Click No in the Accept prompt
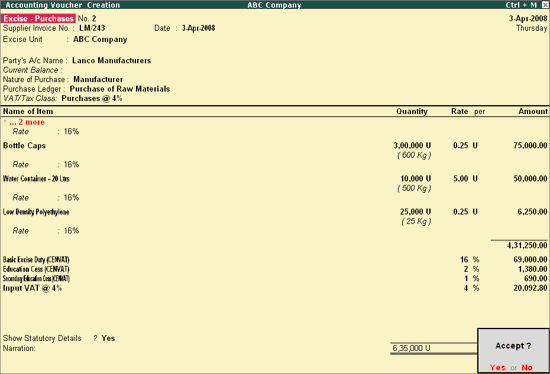This screenshot has height=374, width=550. pyautogui.click(x=527, y=367)
